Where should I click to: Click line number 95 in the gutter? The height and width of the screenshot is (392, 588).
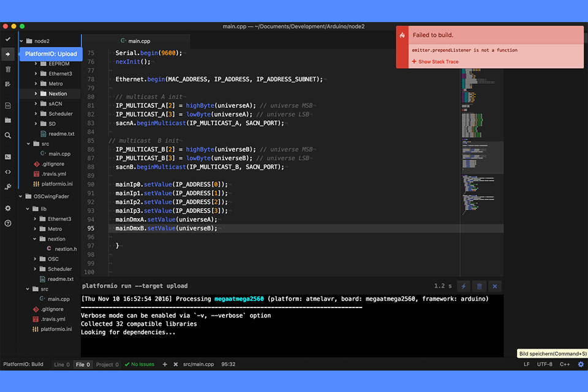pos(91,228)
